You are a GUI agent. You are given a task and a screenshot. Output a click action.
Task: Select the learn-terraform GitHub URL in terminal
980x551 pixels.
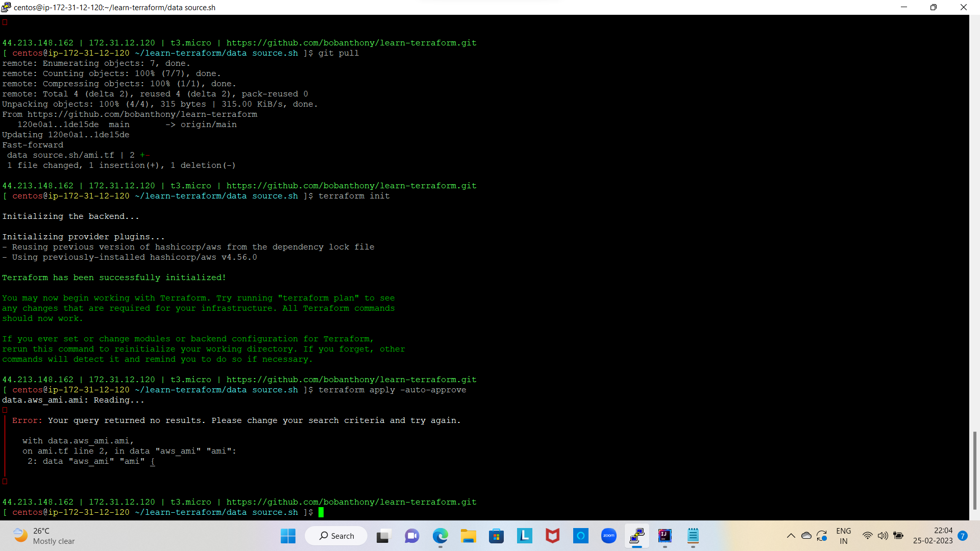(x=352, y=502)
